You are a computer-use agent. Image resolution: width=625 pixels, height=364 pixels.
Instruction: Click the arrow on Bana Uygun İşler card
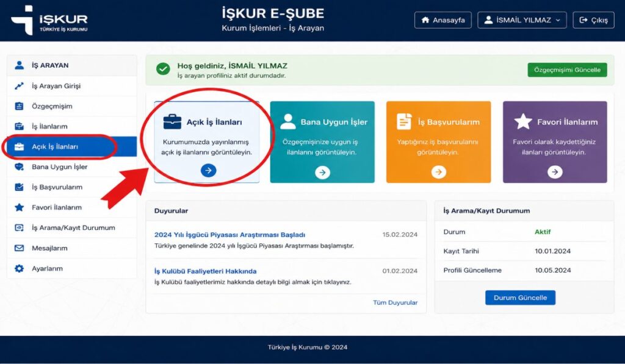pyautogui.click(x=322, y=173)
